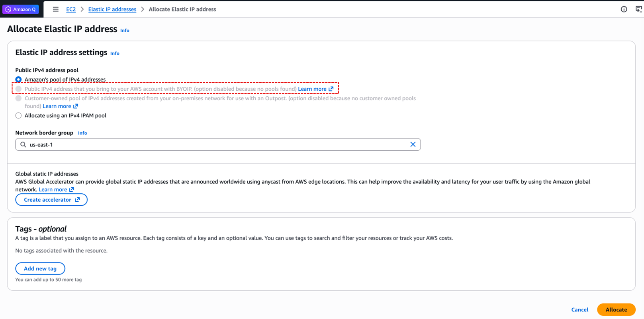This screenshot has width=644, height=319.
Task: Clear the us-east-1 network border group value
Action: click(x=413, y=144)
